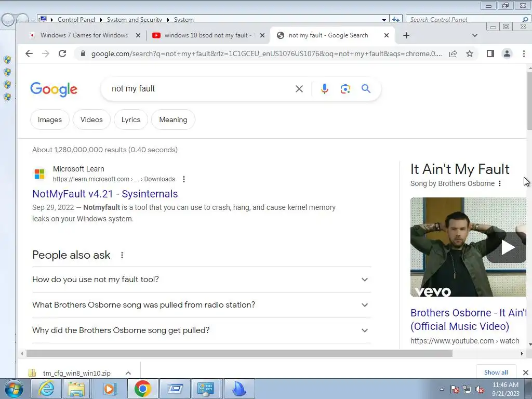Screen dimensions: 532x399
Task: Open Control Panel address bar dropdown
Action: [384, 20]
